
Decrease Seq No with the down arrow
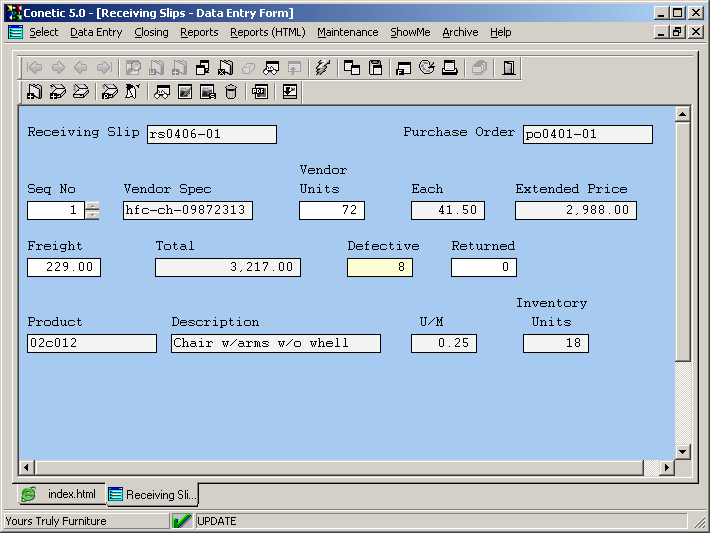point(93,215)
